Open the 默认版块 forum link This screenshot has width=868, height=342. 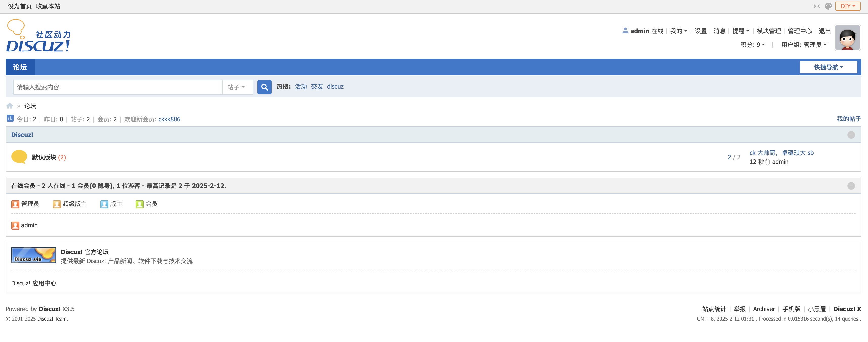pos(44,157)
